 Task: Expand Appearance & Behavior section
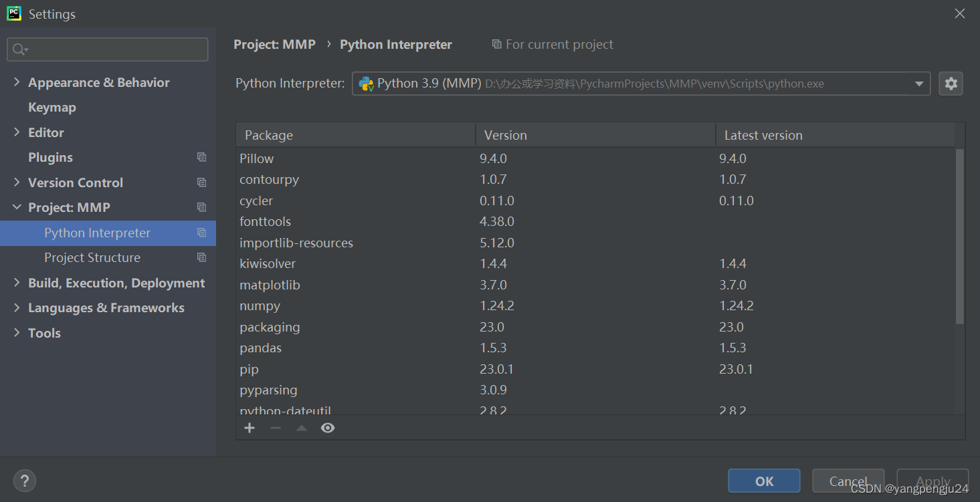[17, 82]
